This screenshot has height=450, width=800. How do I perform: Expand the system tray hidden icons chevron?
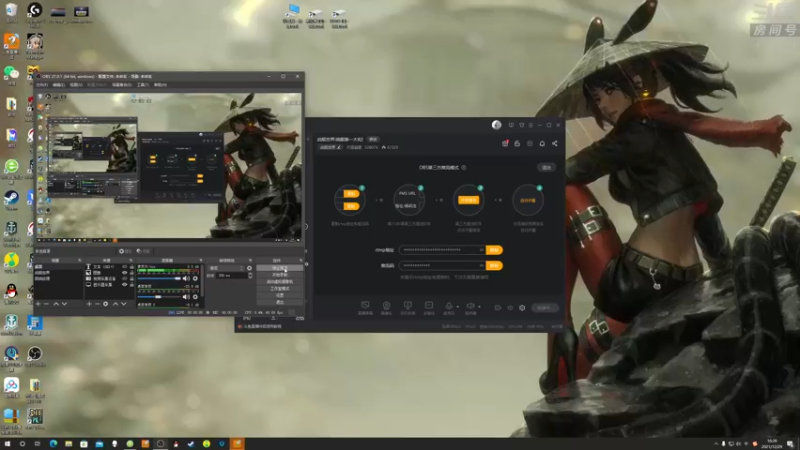coord(716,444)
